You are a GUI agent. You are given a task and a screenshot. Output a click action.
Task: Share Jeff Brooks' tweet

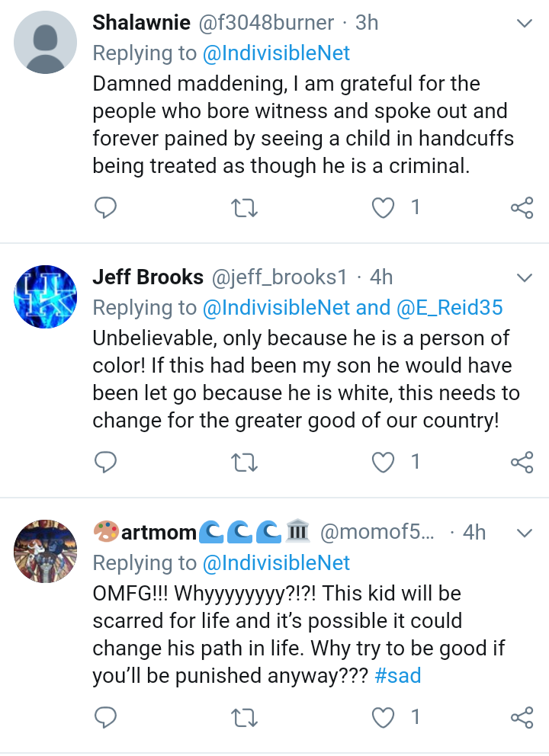point(522,462)
